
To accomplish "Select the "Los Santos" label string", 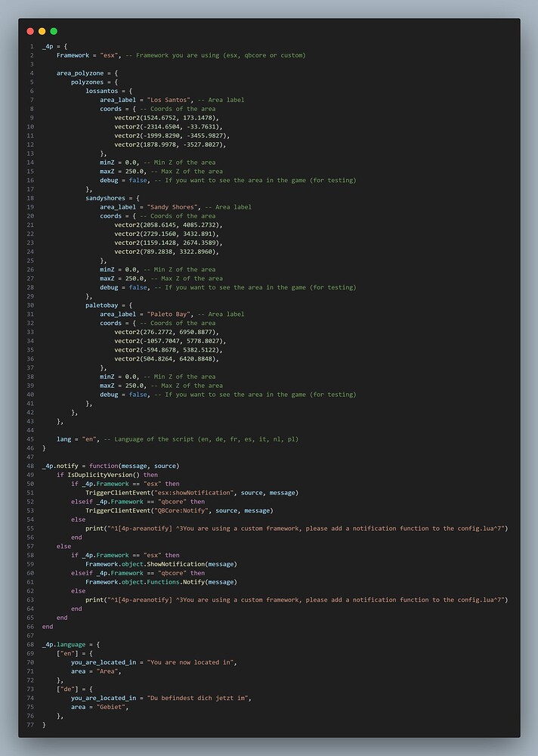I will pyautogui.click(x=170, y=100).
